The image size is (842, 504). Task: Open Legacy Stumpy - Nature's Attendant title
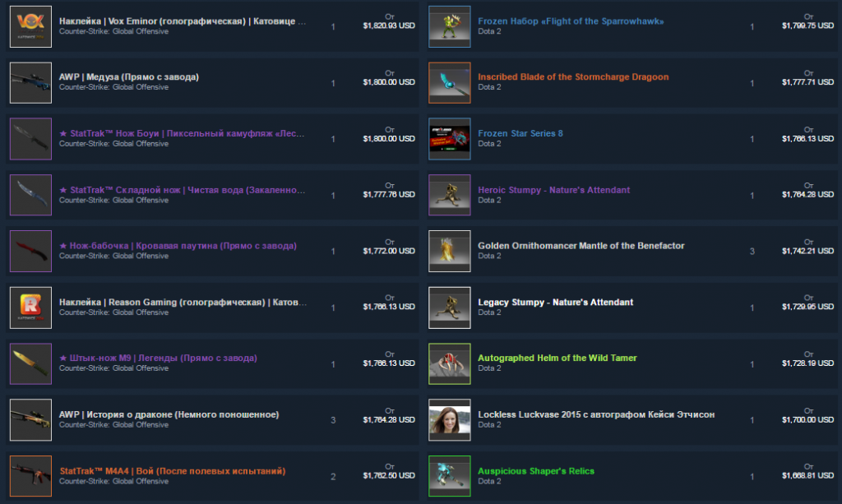[x=556, y=303]
